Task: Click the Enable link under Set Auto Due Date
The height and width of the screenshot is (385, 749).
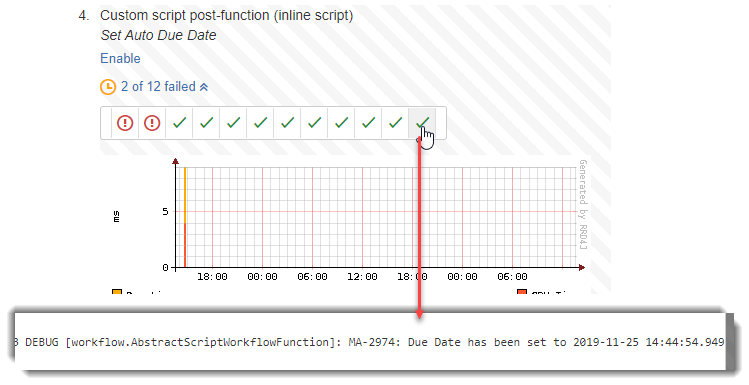Action: (120, 58)
